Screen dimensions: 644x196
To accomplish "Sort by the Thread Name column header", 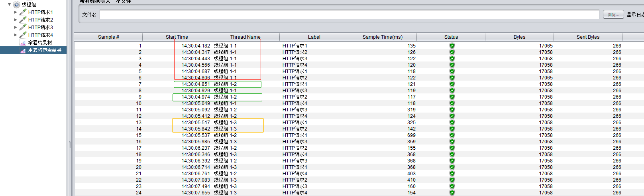I will coord(245,37).
